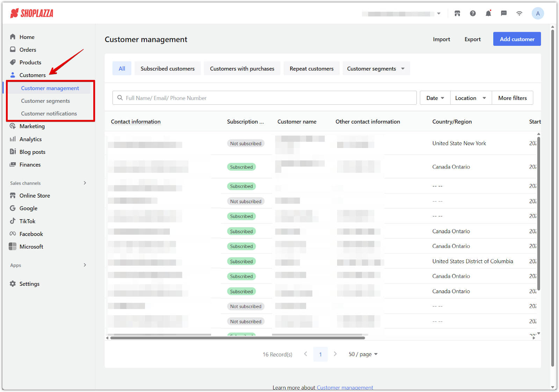This screenshot has height=392, width=559.
Task: Click the table horizontal scrollbar
Action: click(238, 338)
